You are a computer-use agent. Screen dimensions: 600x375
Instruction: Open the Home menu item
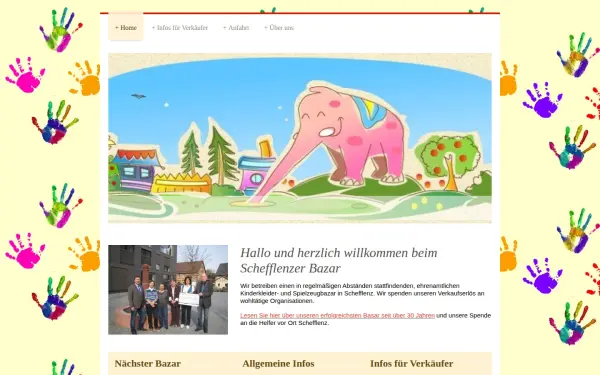[126, 27]
